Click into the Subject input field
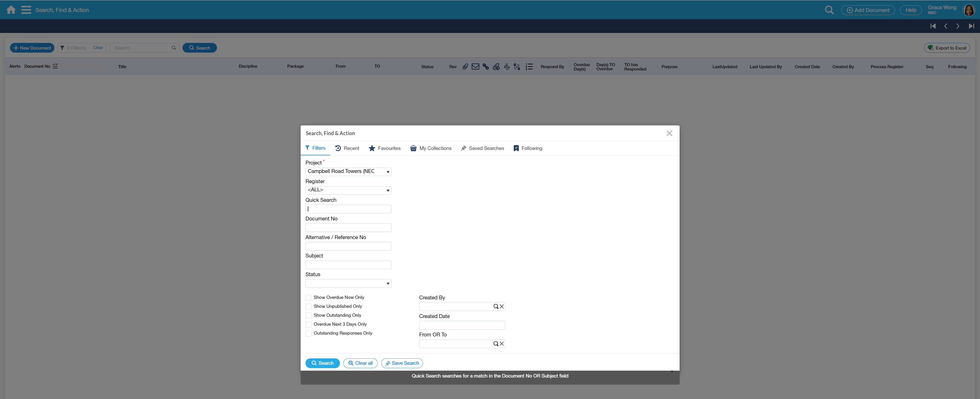Viewport: 980px width, 399px height. (x=348, y=265)
